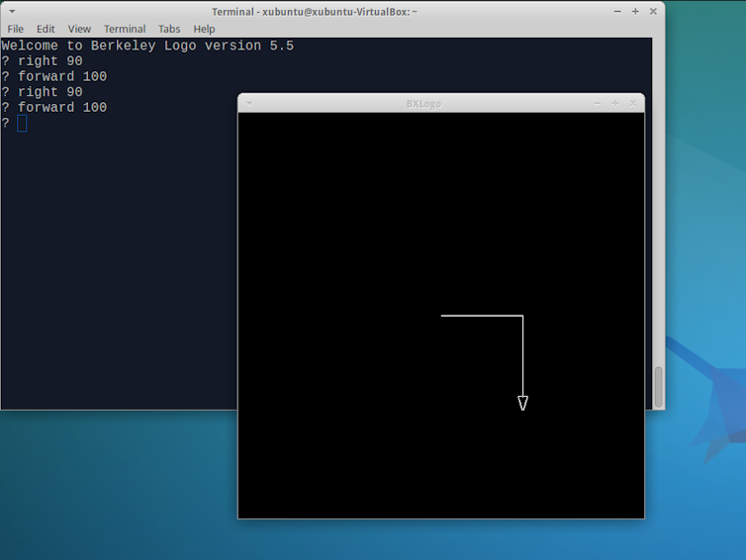Click the Terminal vertical scrollbar handle

point(659,387)
